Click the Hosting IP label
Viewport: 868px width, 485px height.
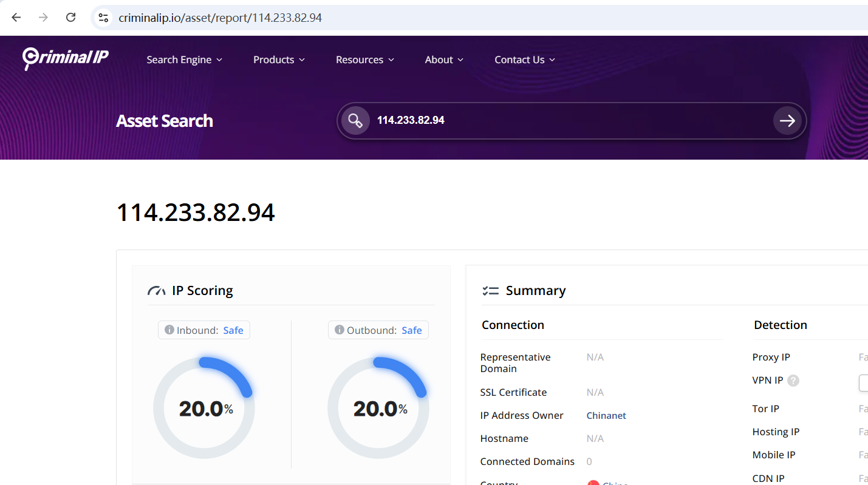(x=776, y=432)
